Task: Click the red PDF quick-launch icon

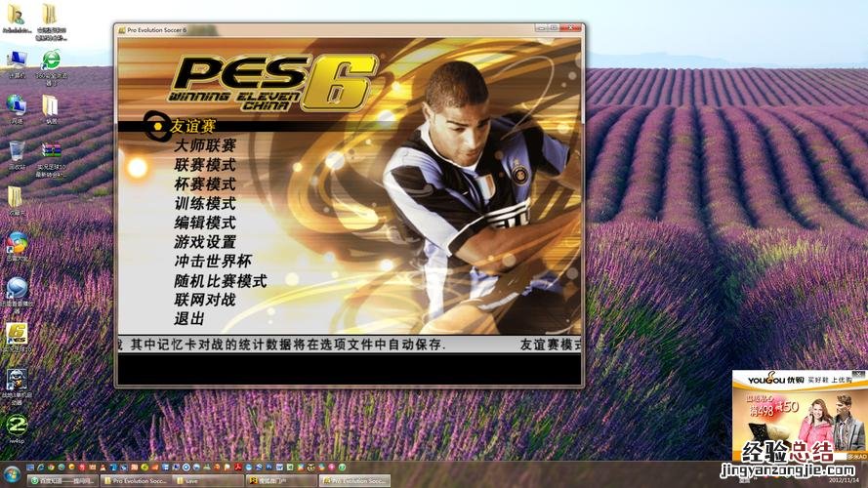Action: [x=238, y=468]
